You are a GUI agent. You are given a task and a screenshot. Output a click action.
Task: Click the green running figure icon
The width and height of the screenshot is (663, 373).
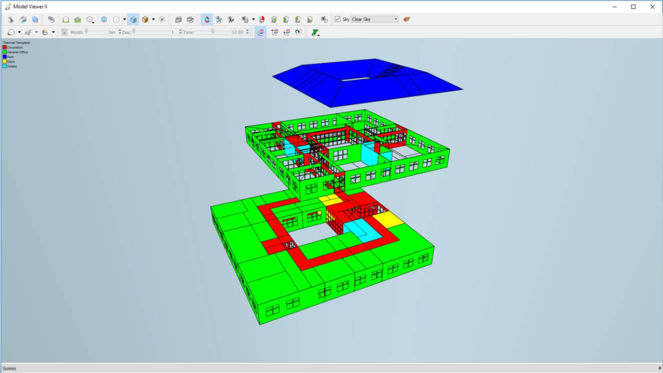pos(315,32)
